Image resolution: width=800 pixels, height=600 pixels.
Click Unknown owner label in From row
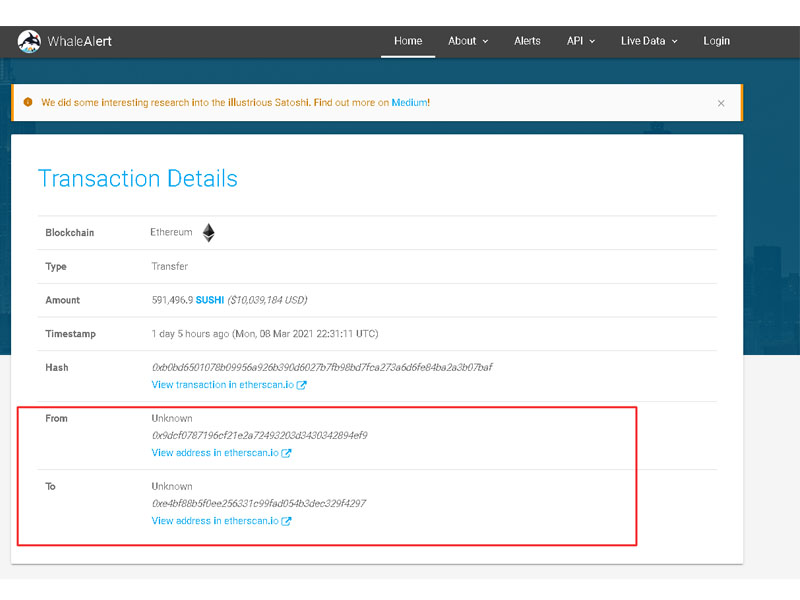coord(172,418)
